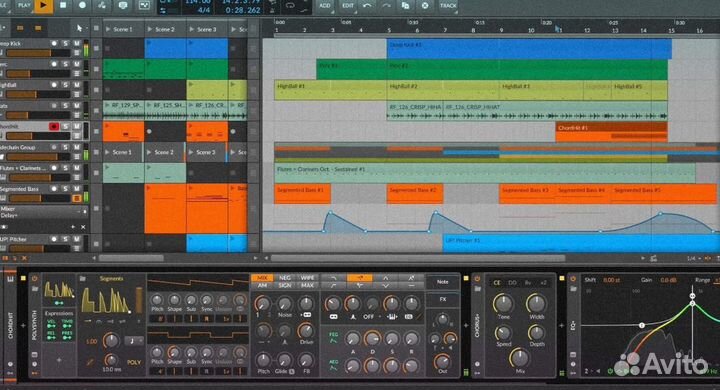Image resolution: width=720 pixels, height=390 pixels.
Task: Add another automation lane under Segmented Bass
Action: [x=73, y=227]
